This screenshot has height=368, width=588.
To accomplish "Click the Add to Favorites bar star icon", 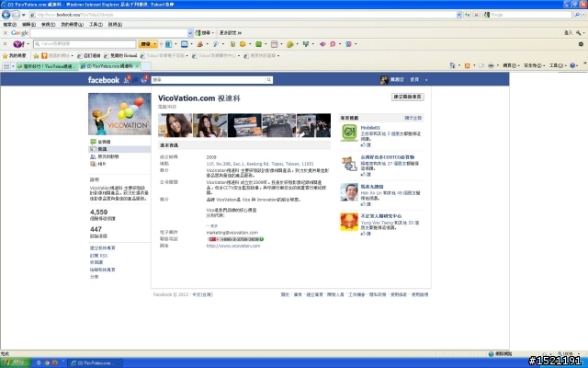I will 36,55.
